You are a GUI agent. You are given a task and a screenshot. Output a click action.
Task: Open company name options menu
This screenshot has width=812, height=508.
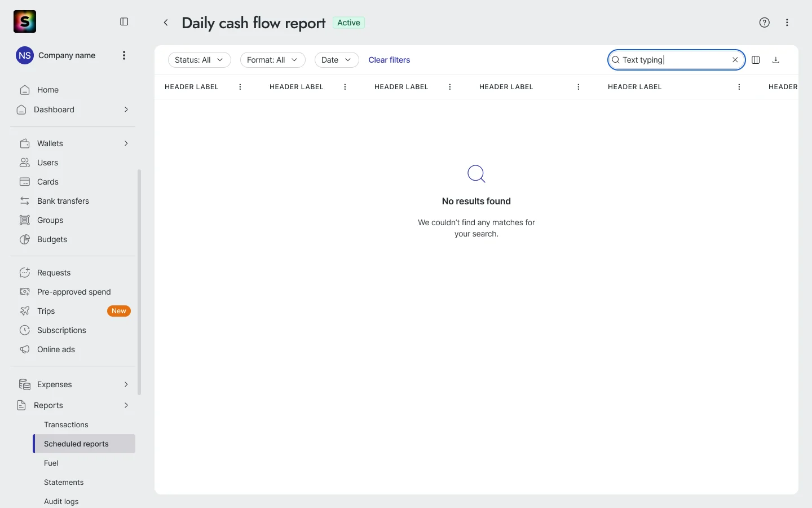[124, 55]
